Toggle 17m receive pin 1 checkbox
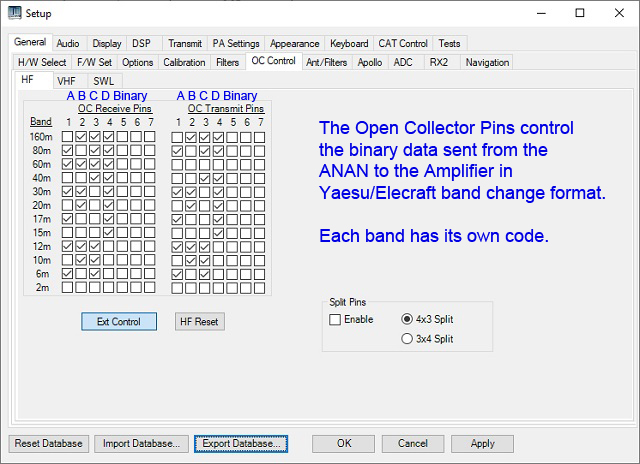The image size is (640, 464). pos(67,218)
